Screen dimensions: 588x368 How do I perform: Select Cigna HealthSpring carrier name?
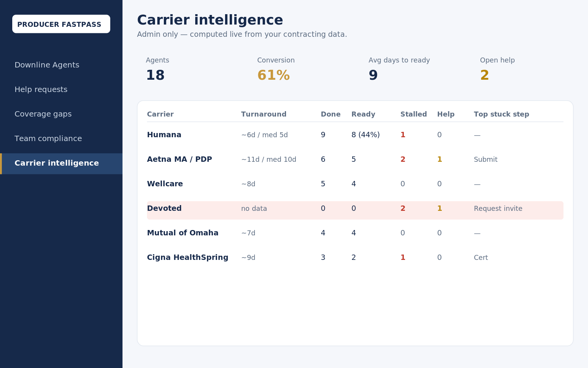click(188, 258)
